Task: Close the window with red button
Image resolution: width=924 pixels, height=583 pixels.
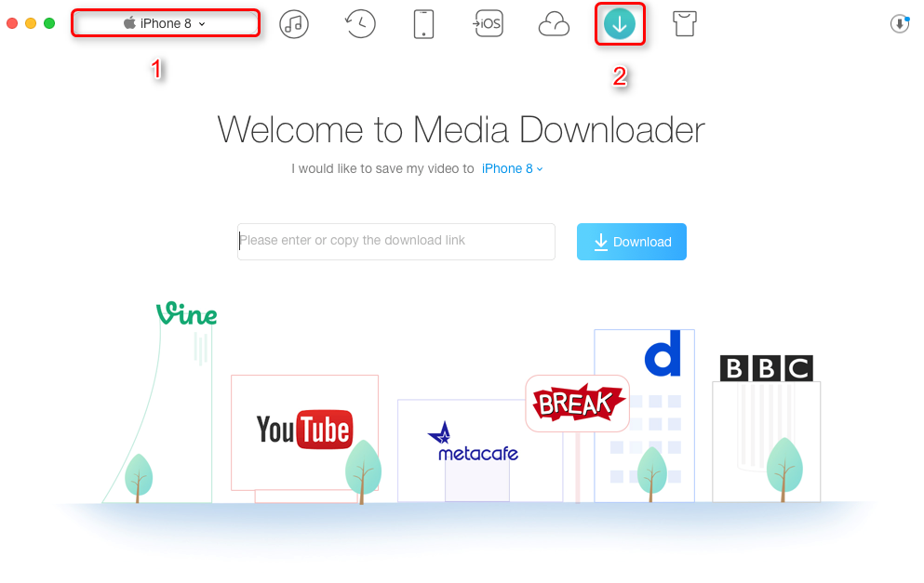Action: pos(12,23)
